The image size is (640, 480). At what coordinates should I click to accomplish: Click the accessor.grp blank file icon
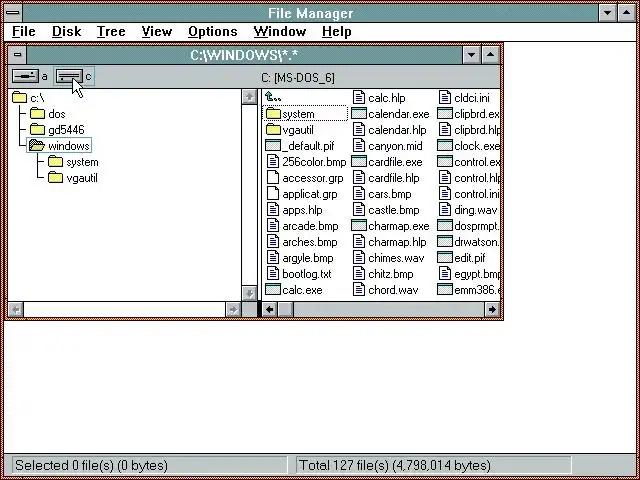tap(273, 178)
